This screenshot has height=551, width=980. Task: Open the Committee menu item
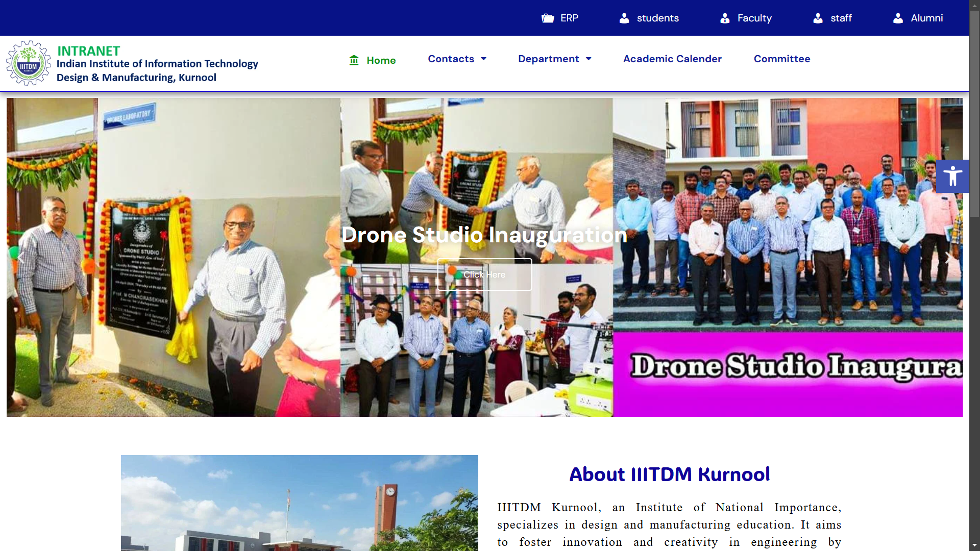(x=782, y=59)
